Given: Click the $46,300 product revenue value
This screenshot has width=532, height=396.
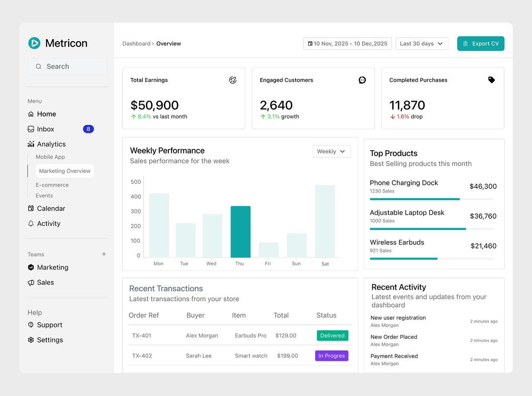Looking at the screenshot, I should [x=483, y=186].
